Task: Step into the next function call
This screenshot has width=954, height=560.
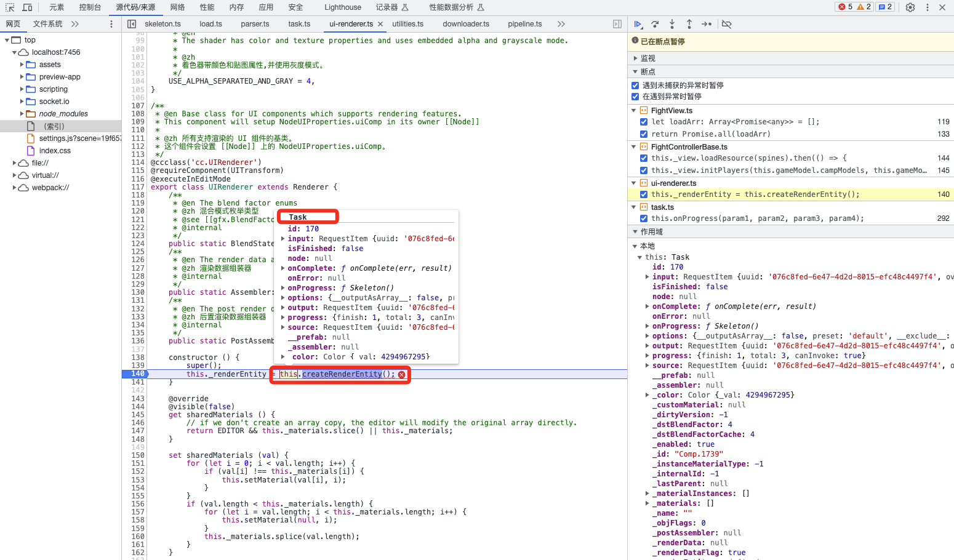Action: click(672, 24)
